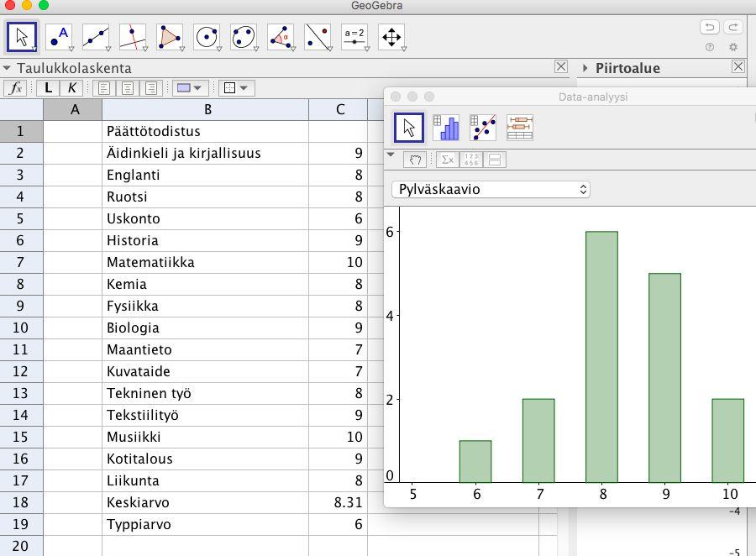Toggle the second plot panel button

[495, 160]
